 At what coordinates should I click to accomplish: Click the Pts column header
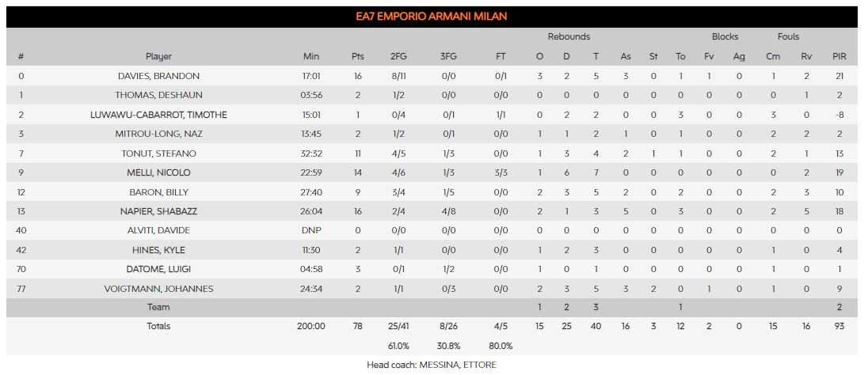(x=358, y=56)
